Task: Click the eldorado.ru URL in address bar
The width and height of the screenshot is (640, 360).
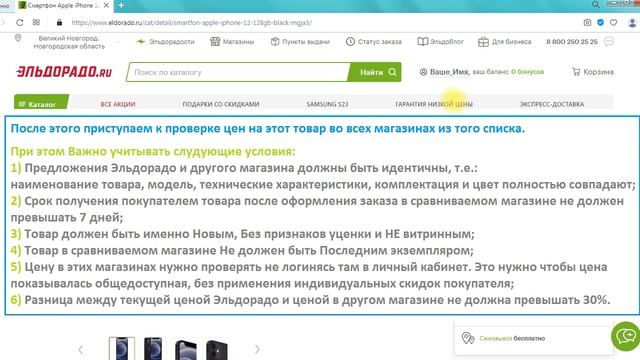Action: [191, 22]
